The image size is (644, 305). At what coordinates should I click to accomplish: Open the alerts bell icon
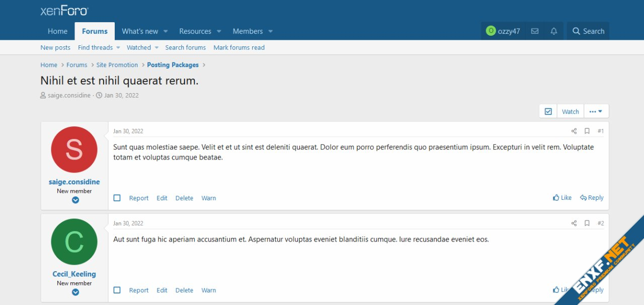point(554,31)
